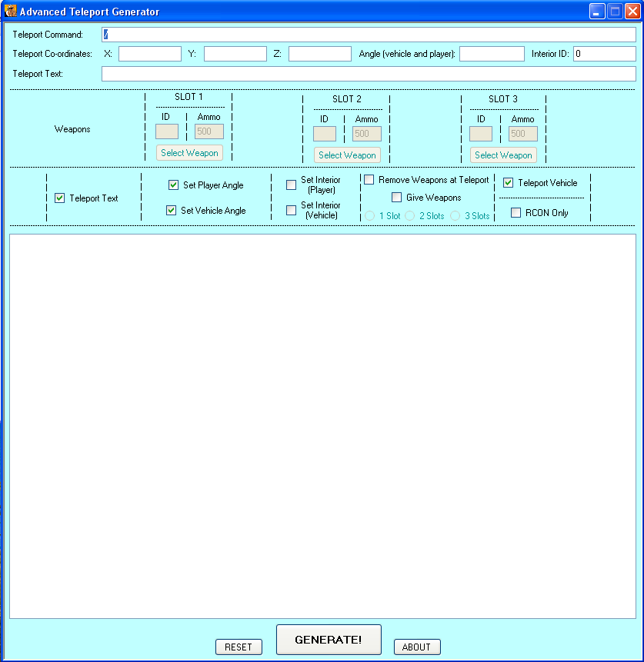Screen dimensions: 644x662
Task: Click the RESET button
Action: click(239, 647)
